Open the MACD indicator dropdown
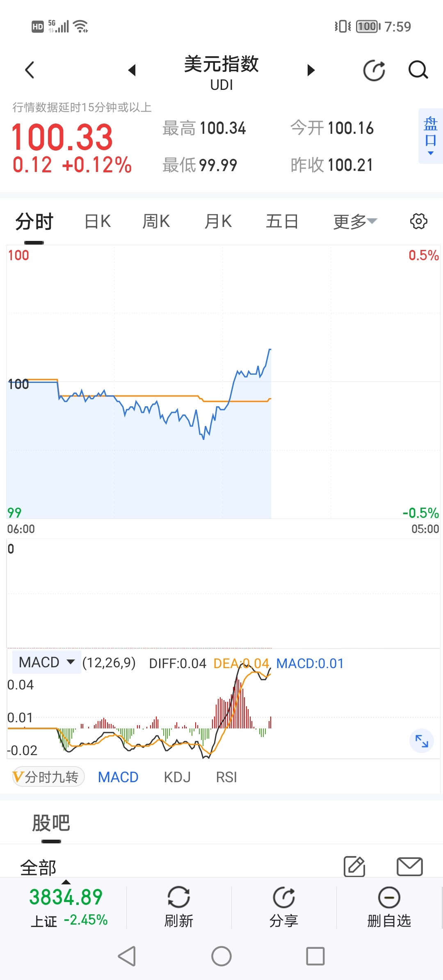This screenshot has width=443, height=980. click(x=47, y=662)
